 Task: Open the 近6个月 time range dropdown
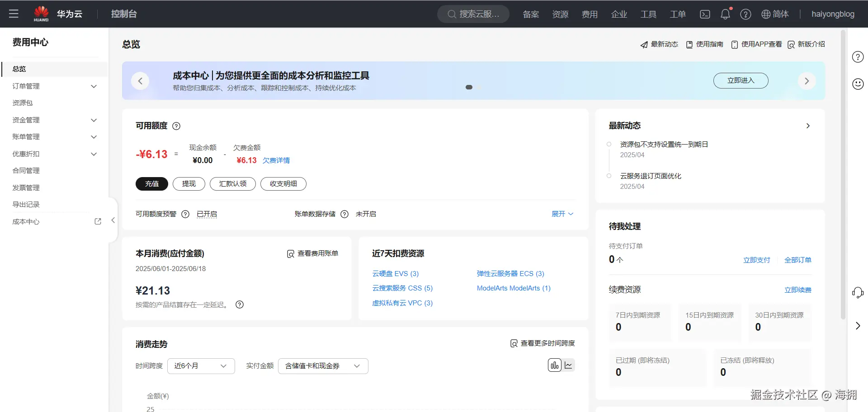coord(201,366)
